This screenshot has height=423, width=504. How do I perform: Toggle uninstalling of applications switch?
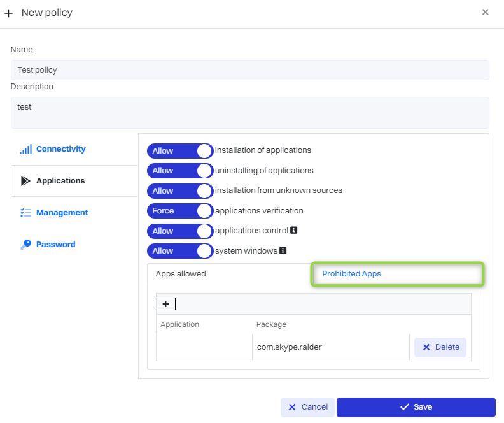180,171
